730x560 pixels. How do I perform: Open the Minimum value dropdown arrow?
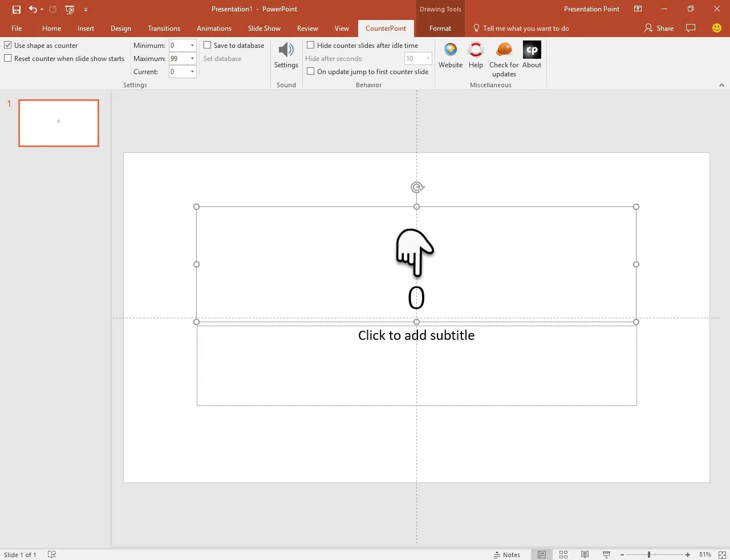point(192,46)
